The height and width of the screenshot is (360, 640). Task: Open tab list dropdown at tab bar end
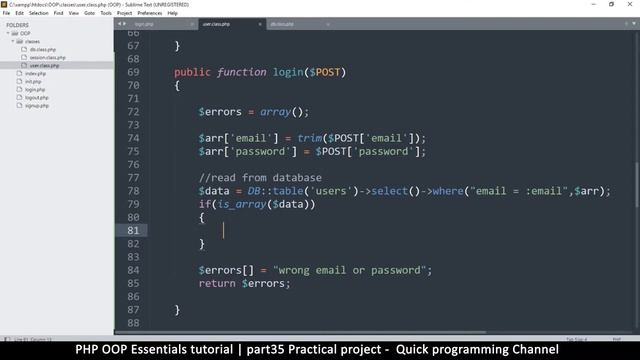click(x=634, y=24)
